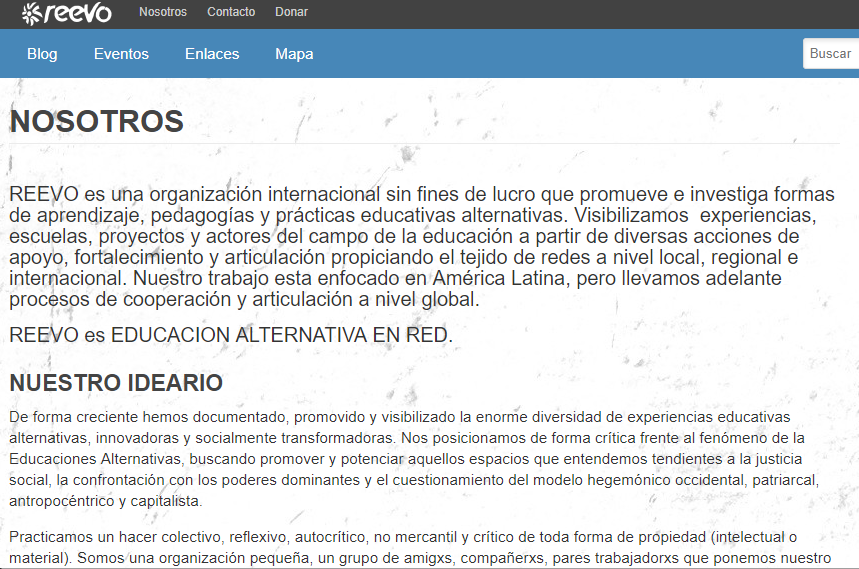
Task: Go to the Donar page
Action: pyautogui.click(x=291, y=12)
